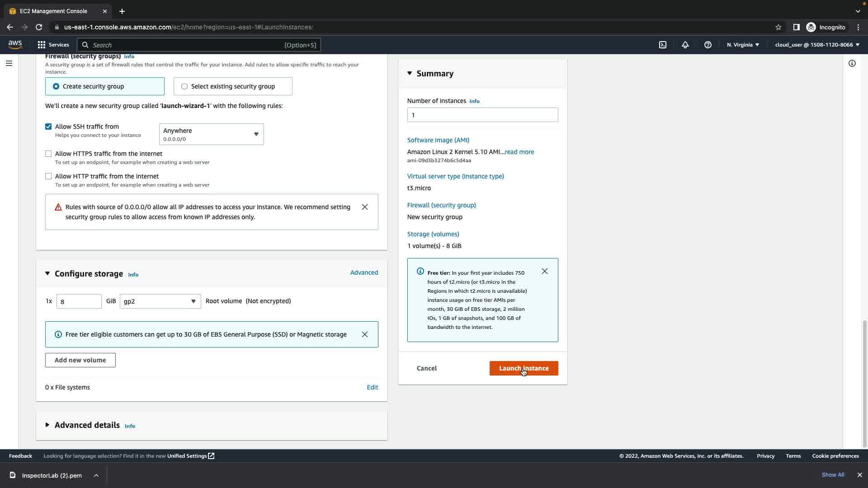This screenshot has width=868, height=488.
Task: Open the notifications bell icon
Action: tap(685, 45)
